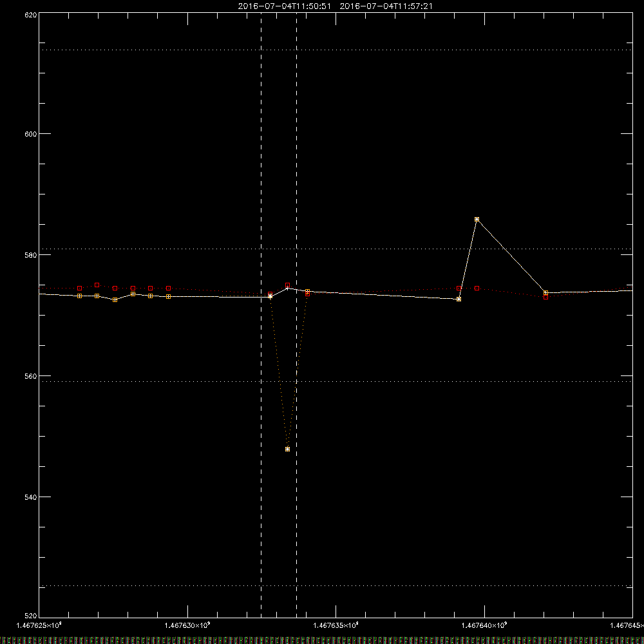Viewport: 644px width, 644px height.
Task: Pick the orange outlier marker at the dip bottom
Action: point(287,450)
